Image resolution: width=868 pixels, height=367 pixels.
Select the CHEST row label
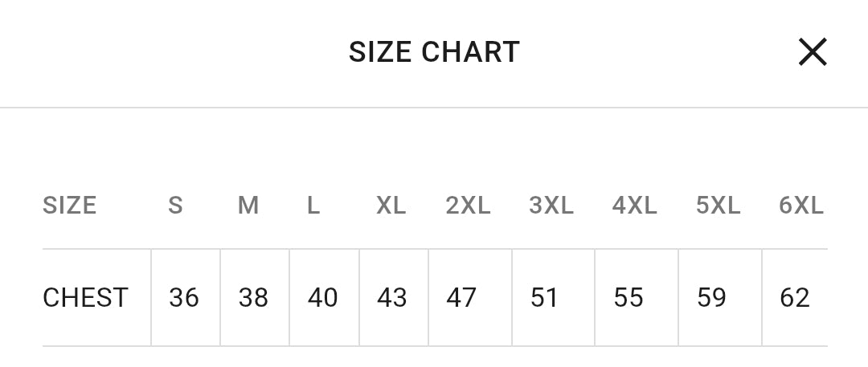[85, 298]
